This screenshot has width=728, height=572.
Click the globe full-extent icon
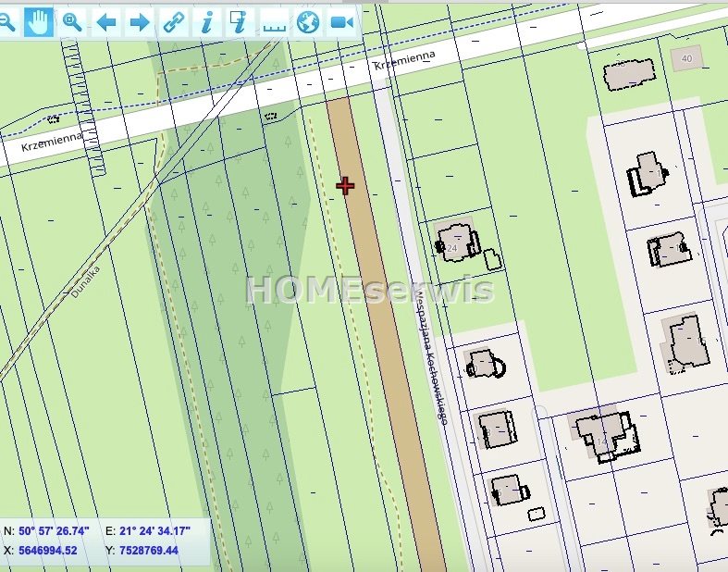307,22
